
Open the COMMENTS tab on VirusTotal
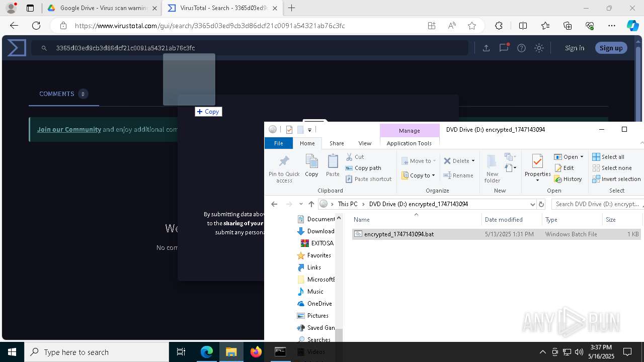(x=63, y=94)
